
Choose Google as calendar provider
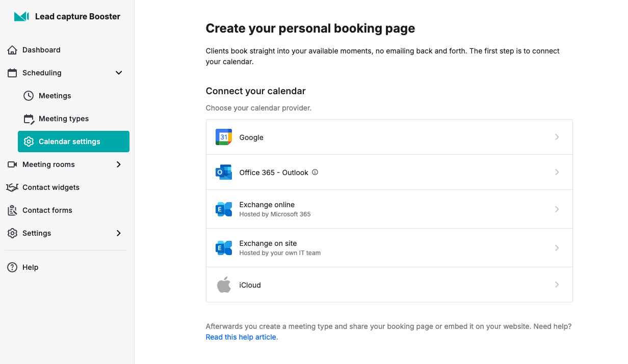[x=389, y=137]
